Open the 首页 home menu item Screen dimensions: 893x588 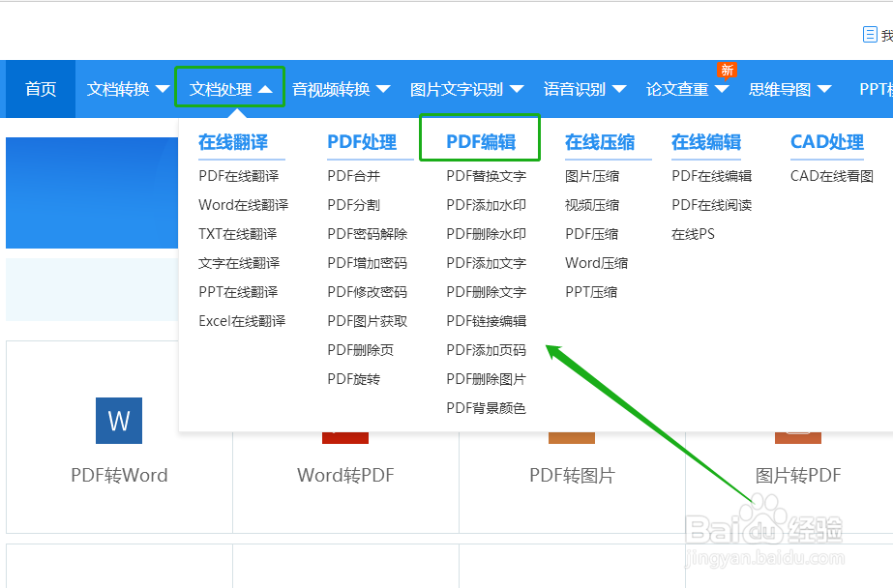coord(40,89)
